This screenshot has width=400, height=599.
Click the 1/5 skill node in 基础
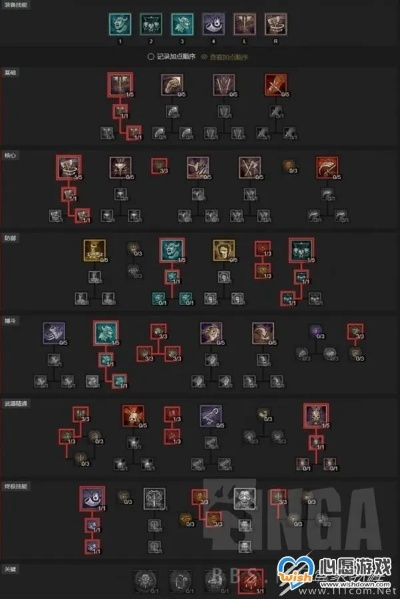click(x=120, y=84)
